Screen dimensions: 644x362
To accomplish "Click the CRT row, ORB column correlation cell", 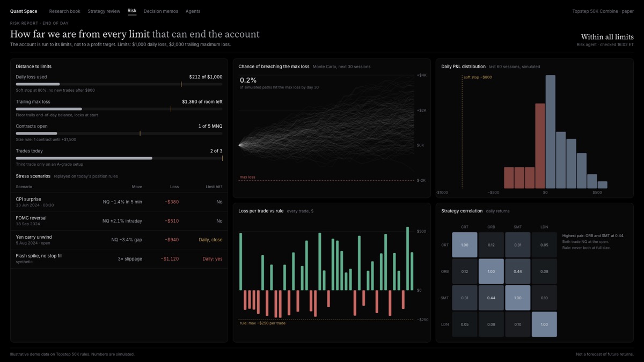I will pyautogui.click(x=491, y=245).
